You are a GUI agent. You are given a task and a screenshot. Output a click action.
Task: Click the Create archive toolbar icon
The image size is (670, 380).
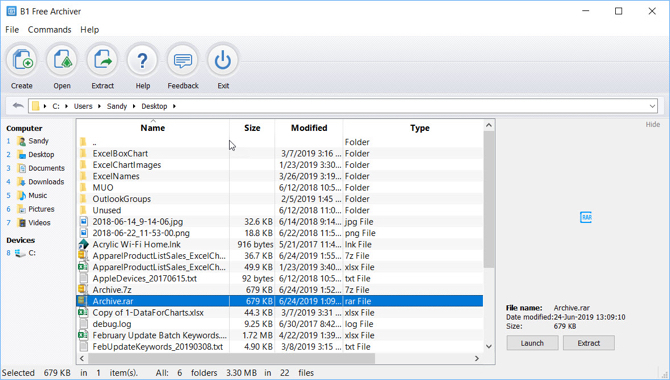(22, 60)
